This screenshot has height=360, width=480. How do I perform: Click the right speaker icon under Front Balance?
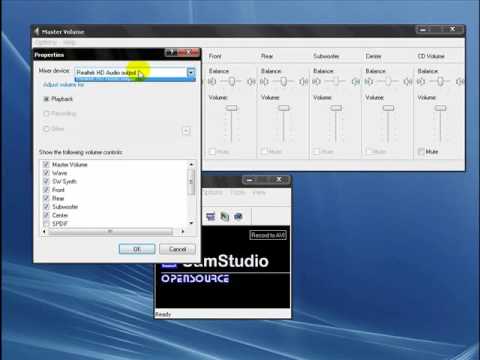point(251,82)
